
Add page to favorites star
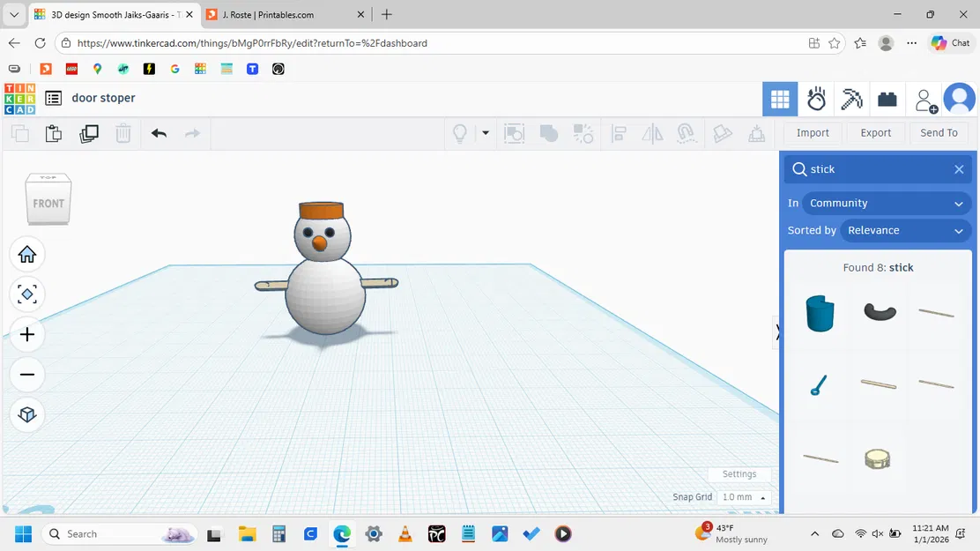(834, 43)
